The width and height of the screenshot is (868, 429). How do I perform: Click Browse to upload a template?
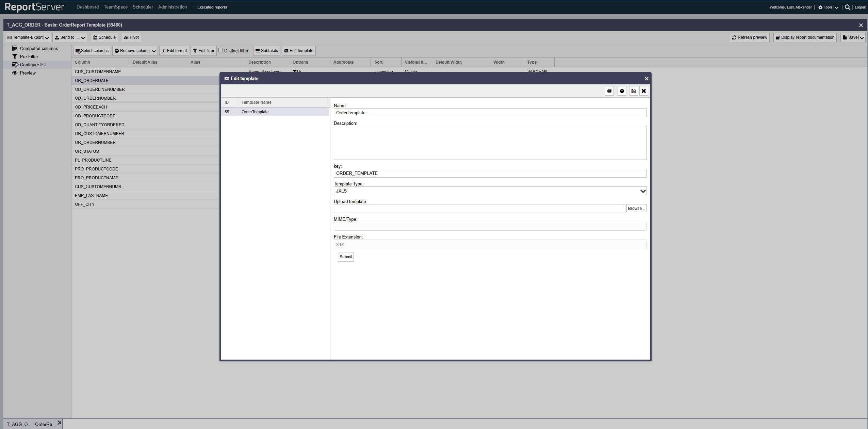tap(636, 209)
